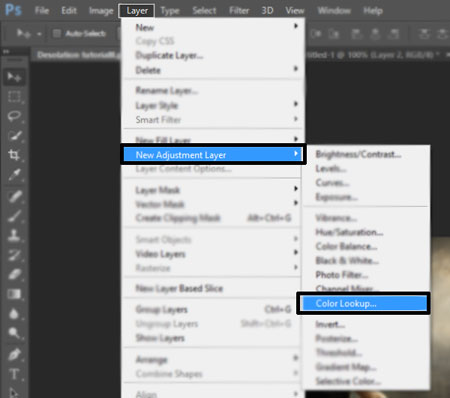Click the Layer menu
The height and width of the screenshot is (398, 450).
coord(137,11)
